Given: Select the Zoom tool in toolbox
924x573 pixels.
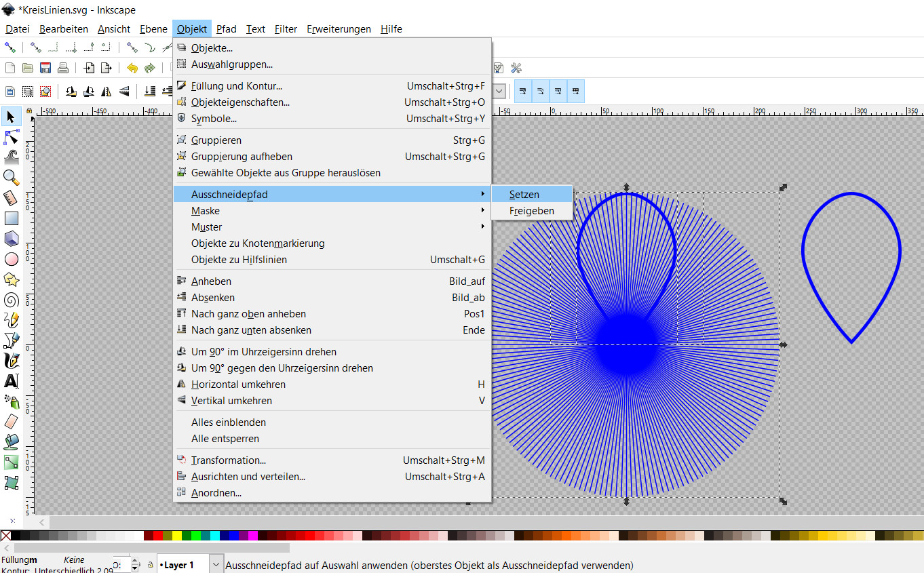Looking at the screenshot, I should coord(11,178).
